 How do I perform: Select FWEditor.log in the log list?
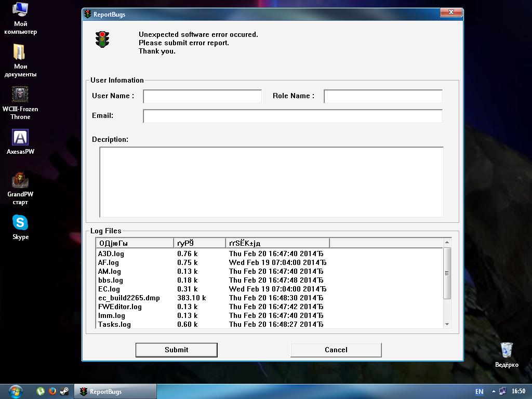[x=120, y=307]
